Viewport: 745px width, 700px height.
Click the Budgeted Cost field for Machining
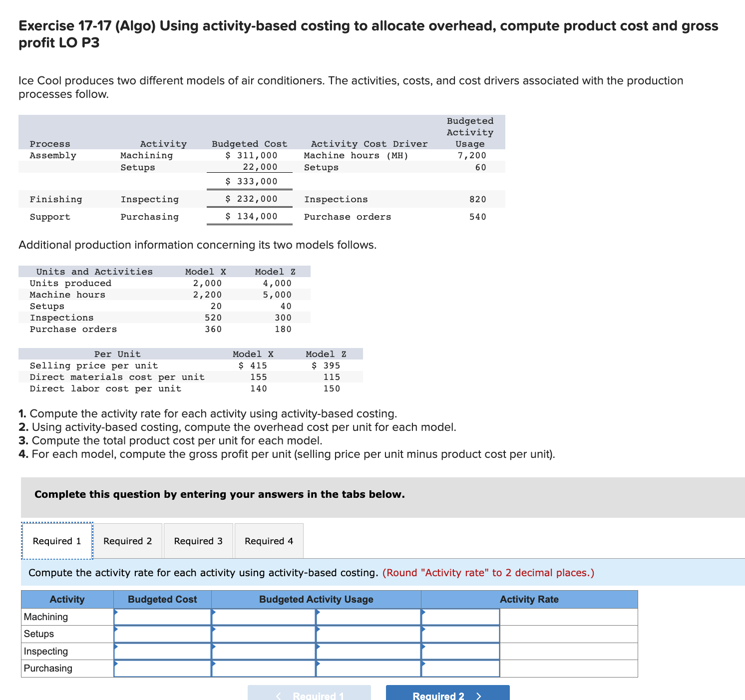162,617
